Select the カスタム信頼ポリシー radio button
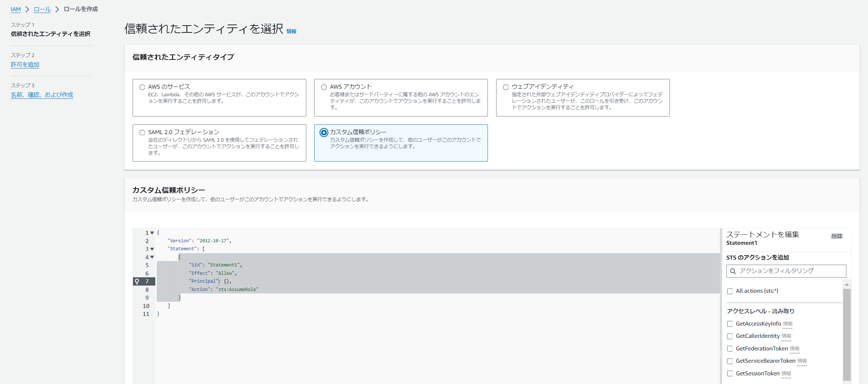Viewport: 868px width, 384px height. point(324,133)
